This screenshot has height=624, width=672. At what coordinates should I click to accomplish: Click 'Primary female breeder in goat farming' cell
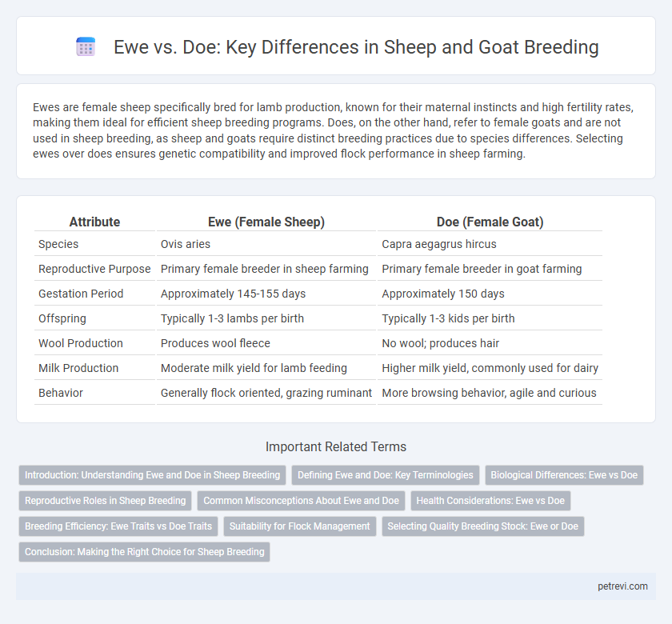482,269
